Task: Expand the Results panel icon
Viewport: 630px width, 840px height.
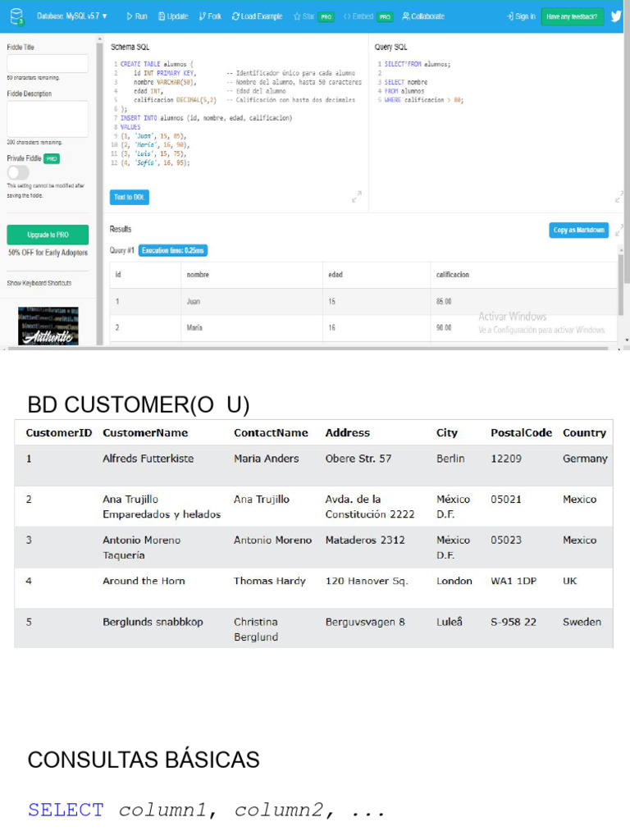Action: tap(619, 230)
